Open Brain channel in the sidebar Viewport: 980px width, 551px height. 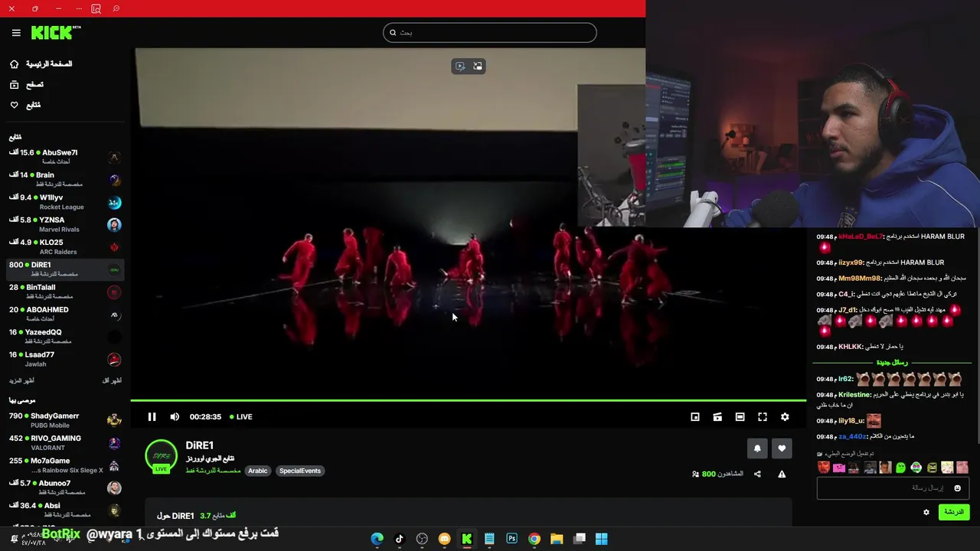[65, 179]
